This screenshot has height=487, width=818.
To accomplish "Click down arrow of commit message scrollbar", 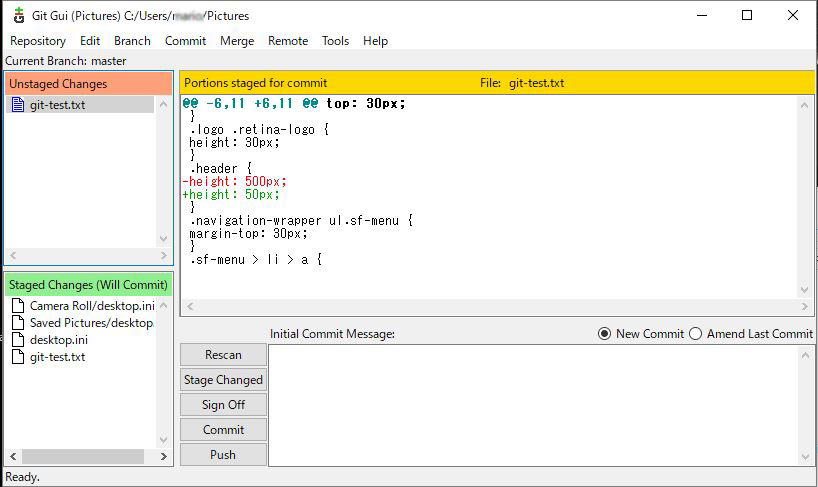I will pos(805,457).
